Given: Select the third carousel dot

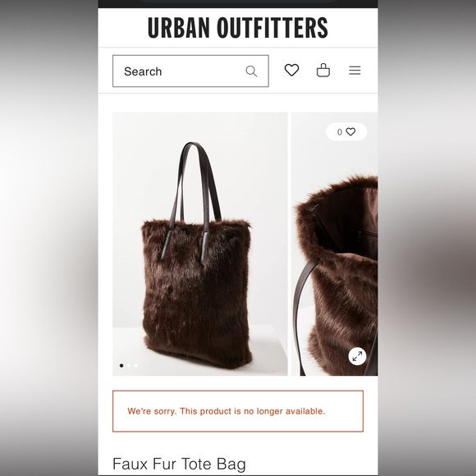Looking at the screenshot, I should pos(135,365).
